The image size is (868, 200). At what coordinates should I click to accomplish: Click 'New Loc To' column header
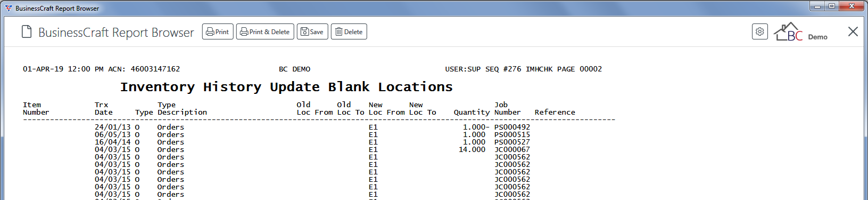click(x=423, y=109)
